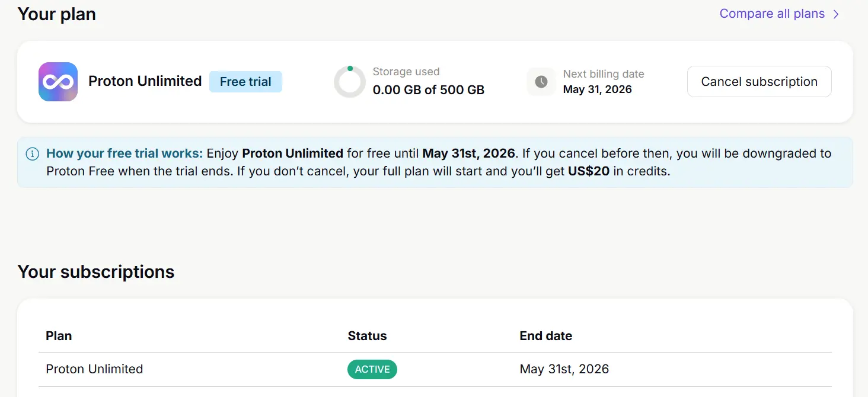
Task: Click the 0.00 GB of 500 GB text
Action: (x=429, y=90)
